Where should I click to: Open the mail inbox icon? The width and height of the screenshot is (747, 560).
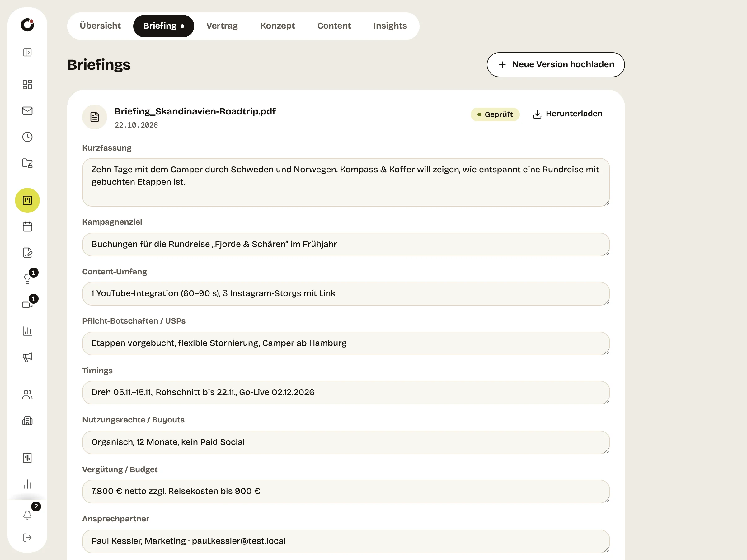click(27, 111)
